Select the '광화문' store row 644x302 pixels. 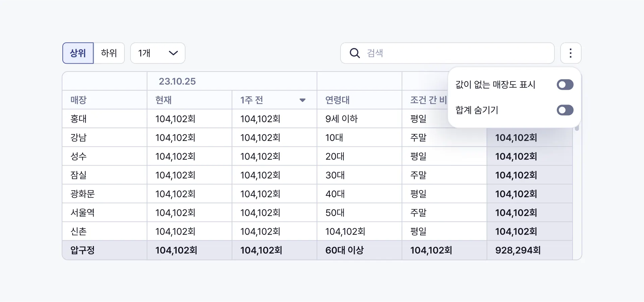click(x=83, y=194)
